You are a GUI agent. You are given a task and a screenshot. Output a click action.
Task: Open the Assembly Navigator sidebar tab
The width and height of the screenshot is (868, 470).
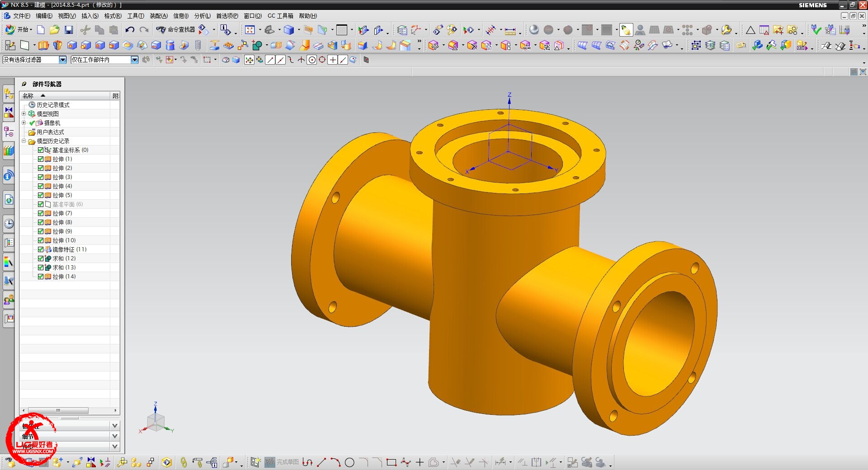9,94
